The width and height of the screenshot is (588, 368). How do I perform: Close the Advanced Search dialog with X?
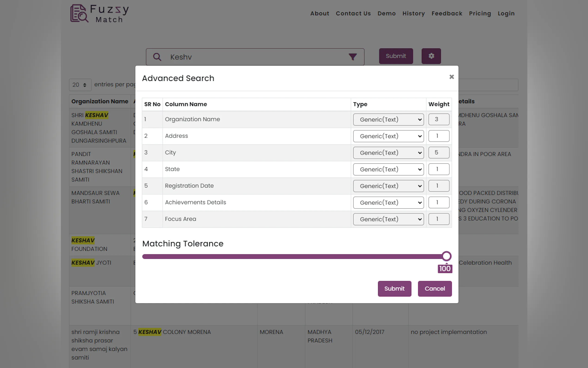[451, 77]
